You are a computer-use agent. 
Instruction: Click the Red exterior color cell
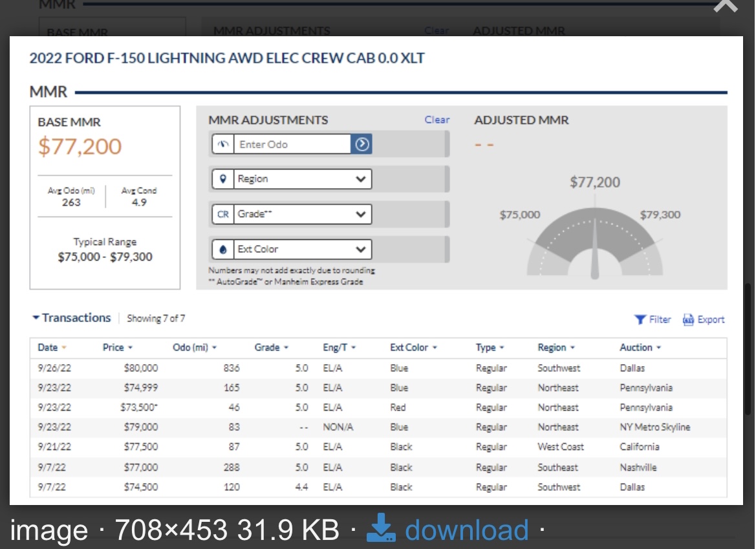coord(398,408)
